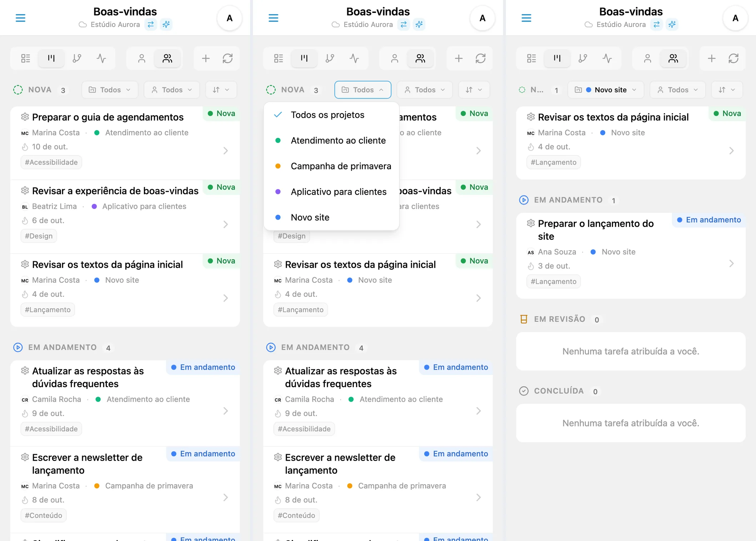
Task: Choose 'Atendimento ao cliente' from project menu
Action: point(331,140)
